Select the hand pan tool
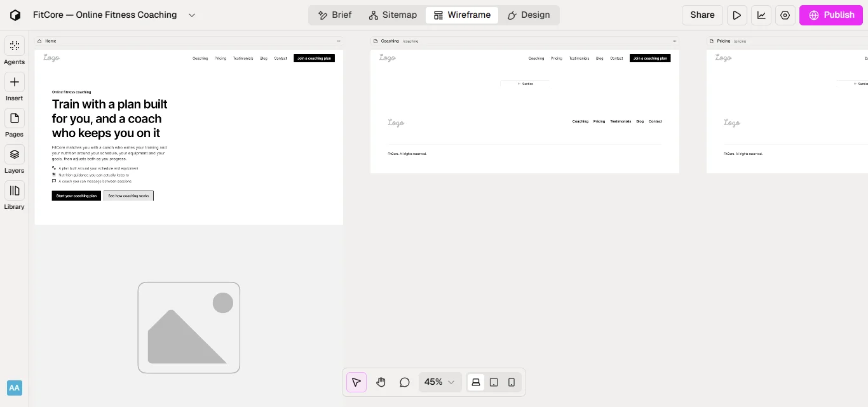 [381, 382]
